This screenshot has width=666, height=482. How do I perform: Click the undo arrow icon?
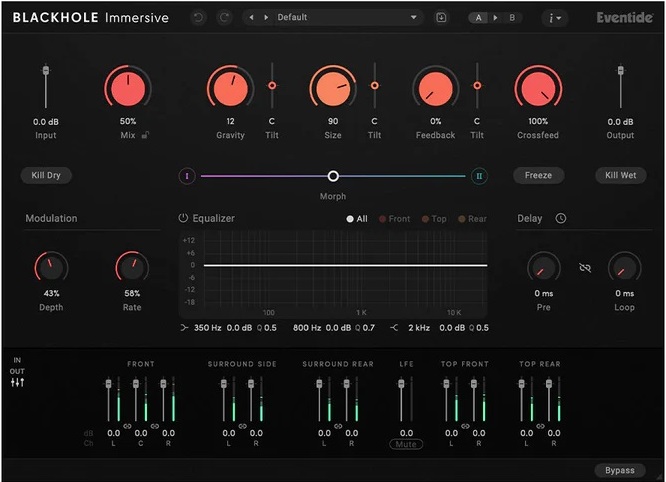(x=198, y=17)
